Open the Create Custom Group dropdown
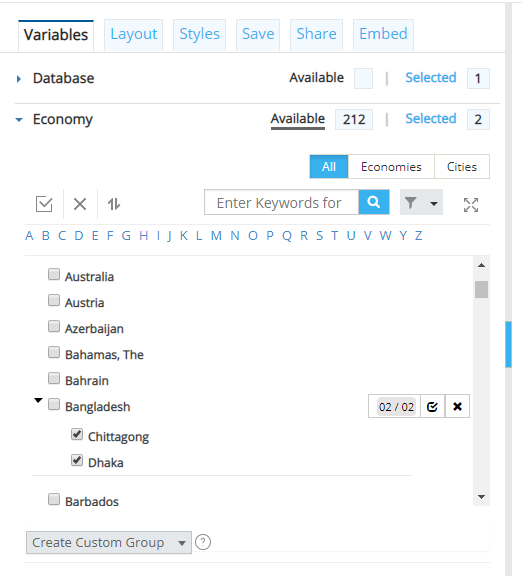Screen dimensions: 522x576 [109, 542]
